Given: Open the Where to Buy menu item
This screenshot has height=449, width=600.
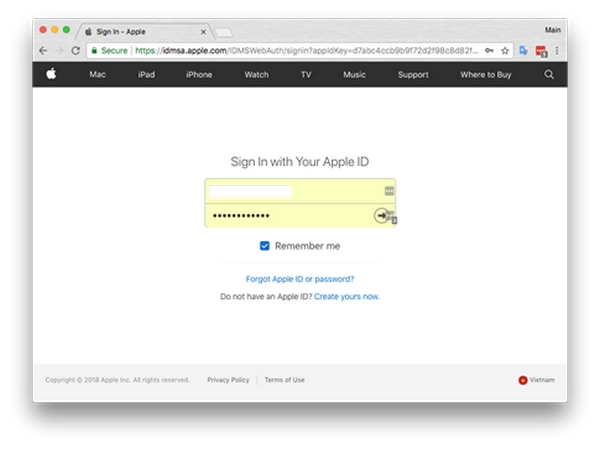Looking at the screenshot, I should (486, 75).
